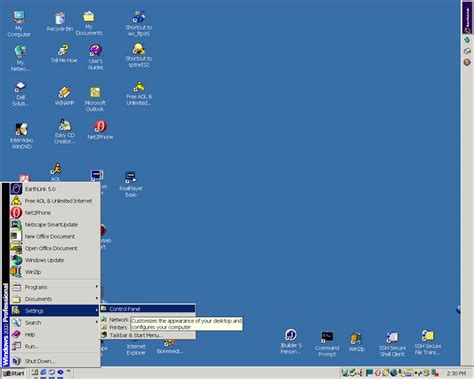Select WinZip in the Start menu
This screenshot has width=474, height=379.
tap(55, 272)
